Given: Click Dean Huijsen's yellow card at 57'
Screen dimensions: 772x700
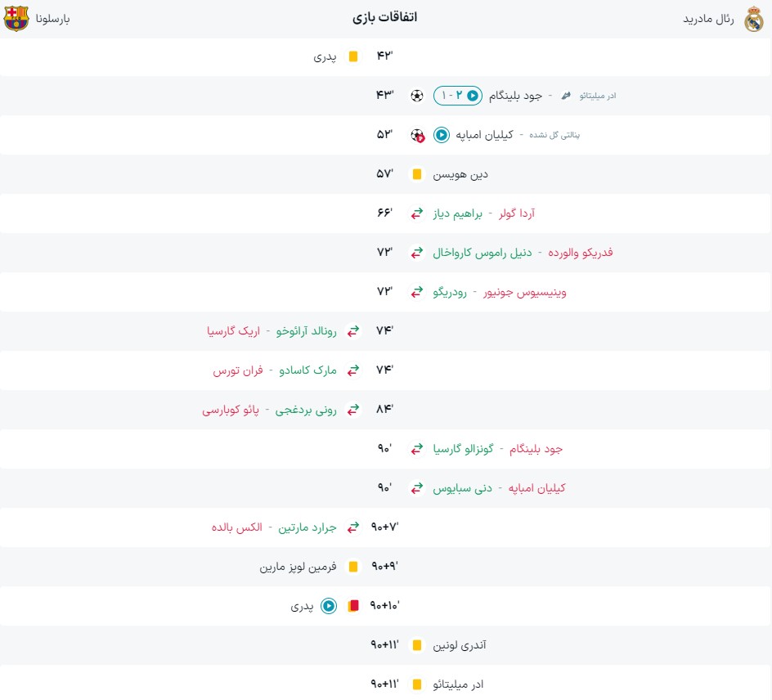Looking at the screenshot, I should [x=417, y=174].
